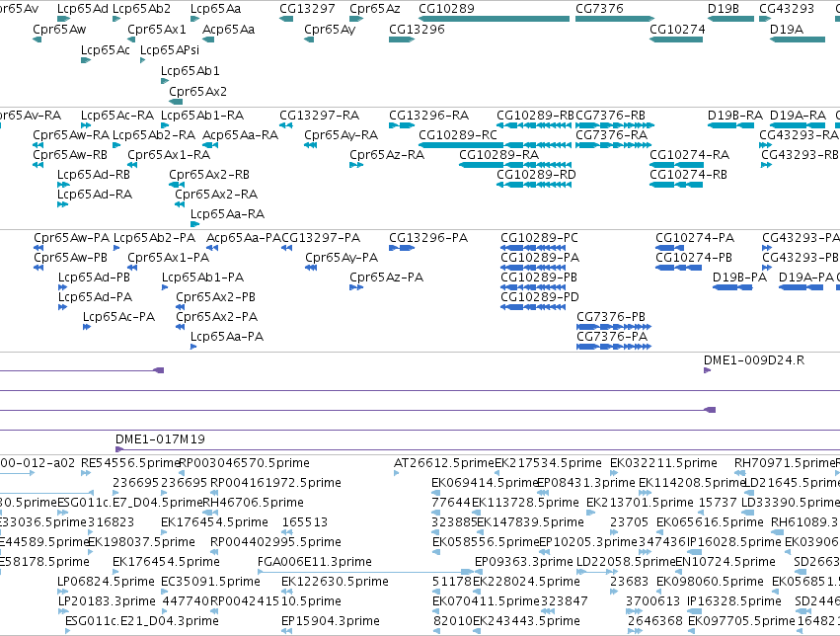This screenshot has width=840, height=636.
Task: Click the Lcp65APsi pseudogene label
Action: point(170,49)
